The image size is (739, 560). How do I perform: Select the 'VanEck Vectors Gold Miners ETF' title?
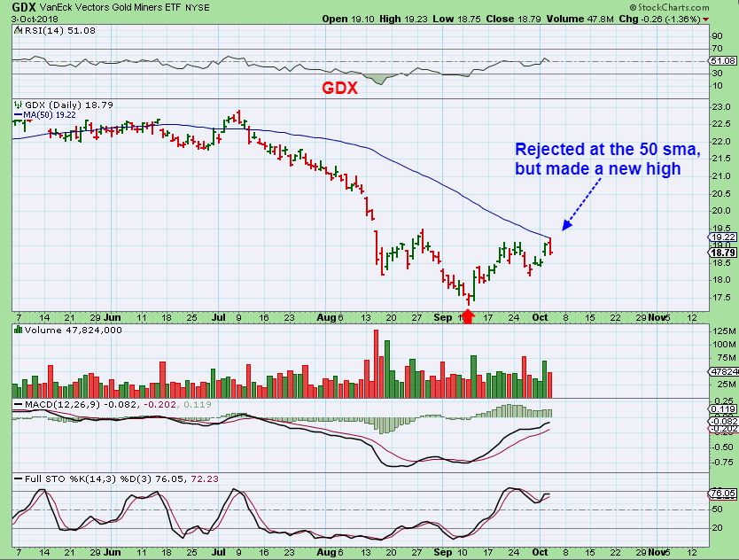(111, 8)
